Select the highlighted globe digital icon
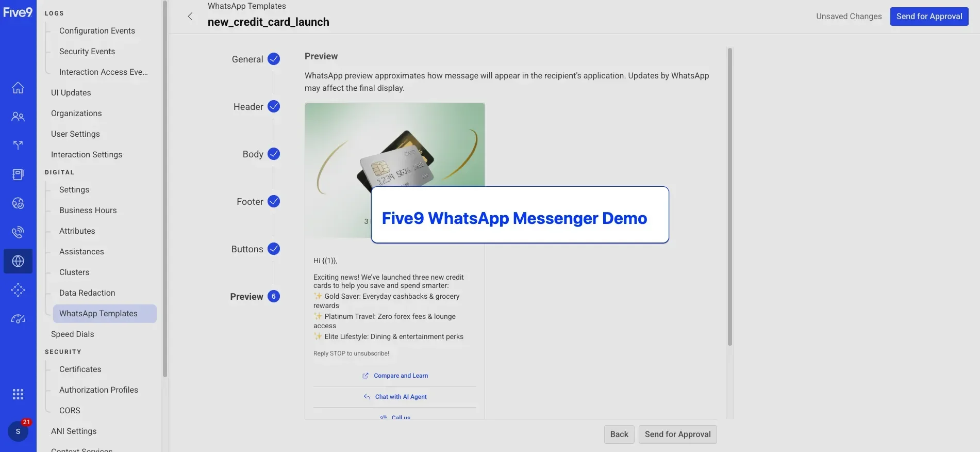 click(18, 261)
